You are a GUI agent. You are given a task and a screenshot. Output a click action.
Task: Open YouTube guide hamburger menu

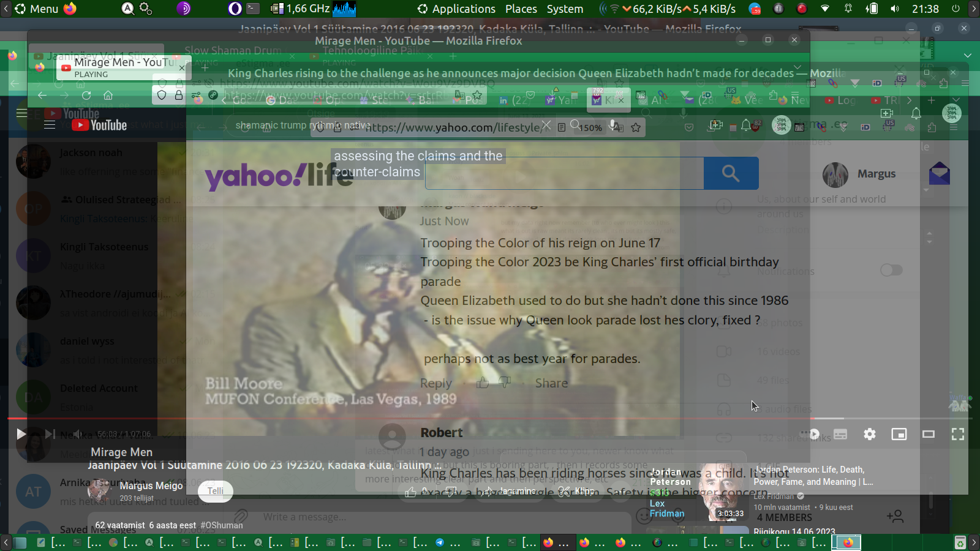50,125
